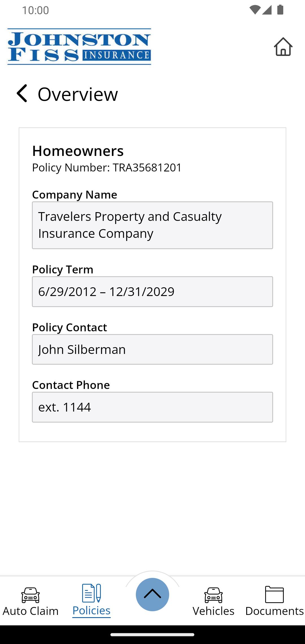Click the Policy Term date field
This screenshot has width=305, height=644.
[152, 291]
